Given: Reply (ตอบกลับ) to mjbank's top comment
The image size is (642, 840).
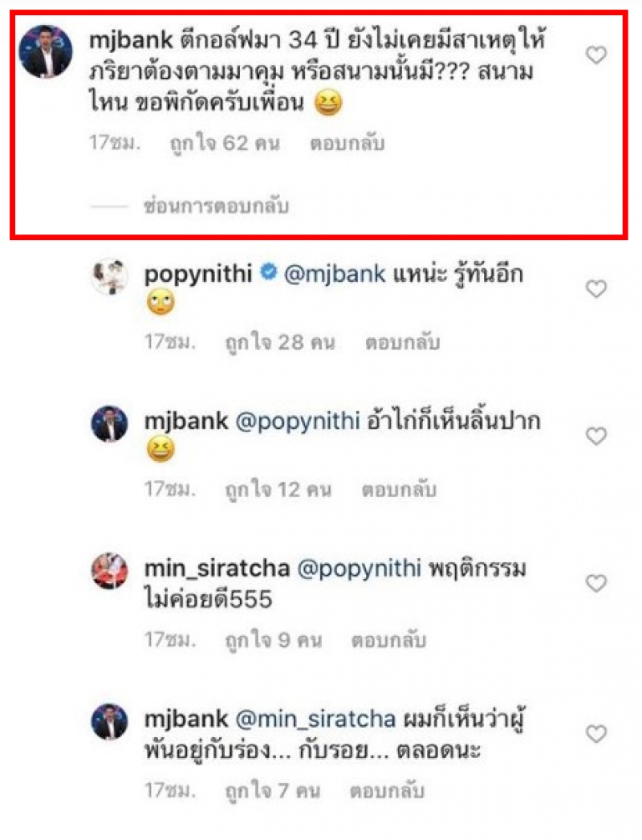Looking at the screenshot, I should click(x=347, y=144).
